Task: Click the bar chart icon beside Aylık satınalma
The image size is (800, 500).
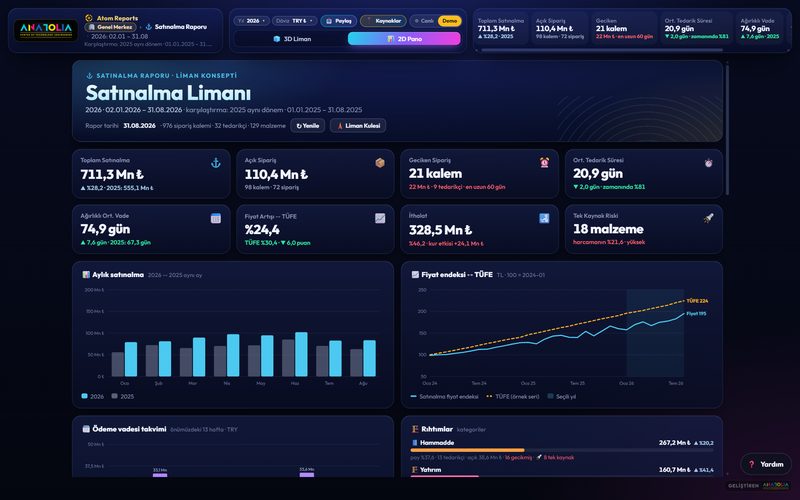Action: coord(86,274)
